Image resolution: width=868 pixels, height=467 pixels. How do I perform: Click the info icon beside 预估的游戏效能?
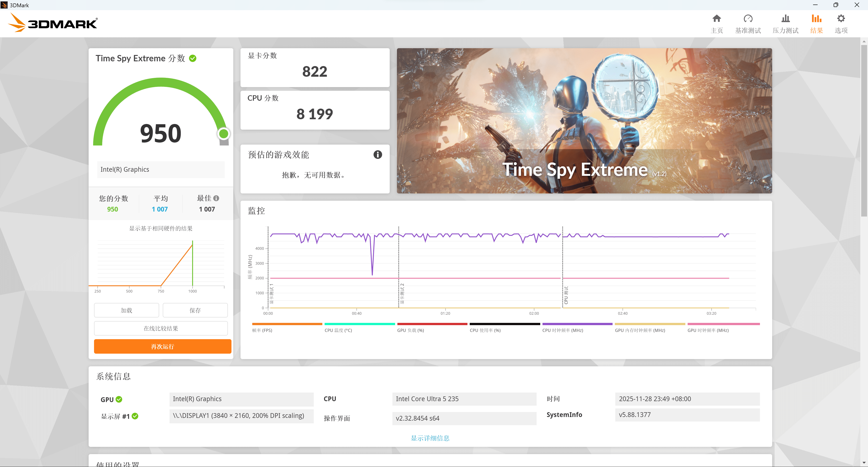(x=377, y=155)
